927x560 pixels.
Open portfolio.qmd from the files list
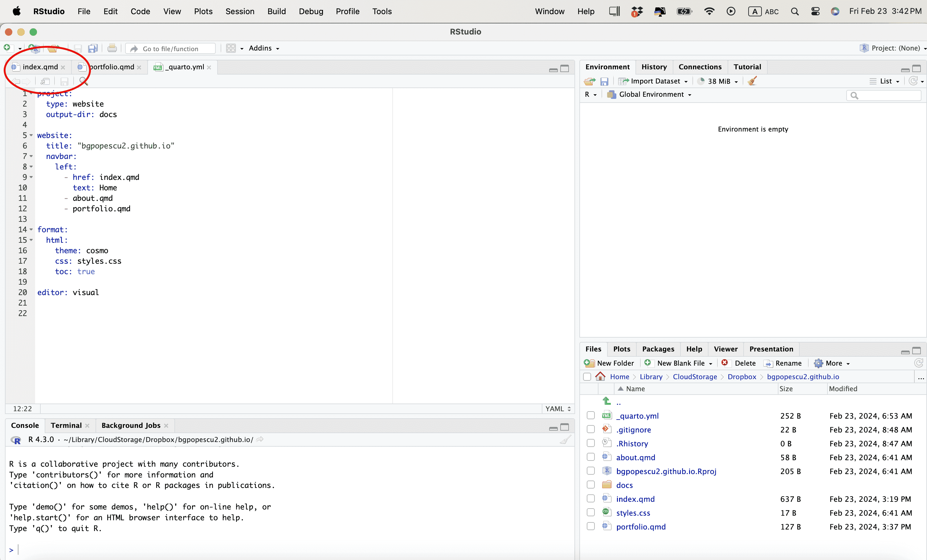[641, 526]
